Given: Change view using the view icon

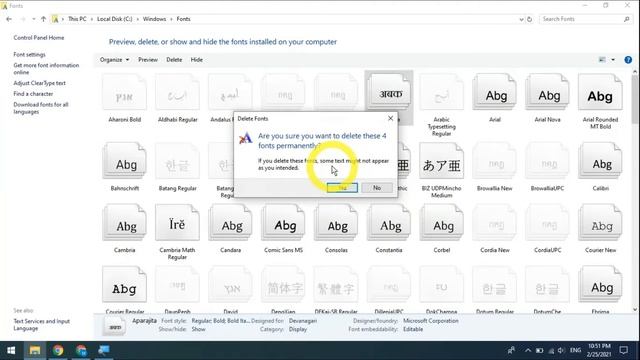Looking at the screenshot, I should coord(602,60).
